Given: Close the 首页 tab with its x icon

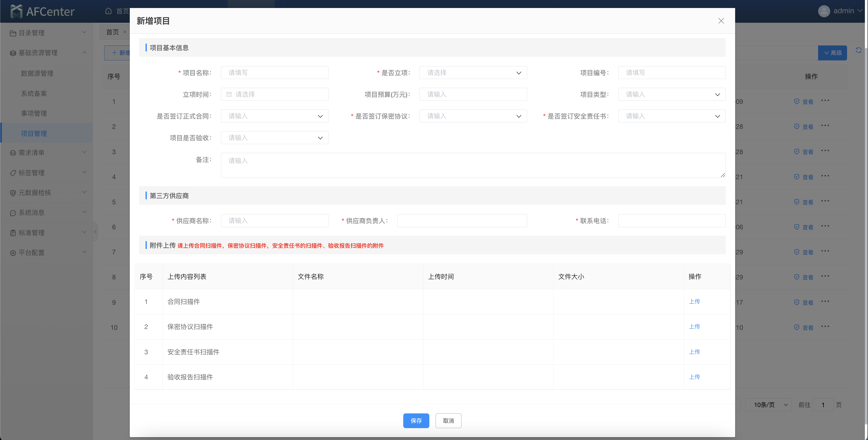Looking at the screenshot, I should click(x=125, y=32).
